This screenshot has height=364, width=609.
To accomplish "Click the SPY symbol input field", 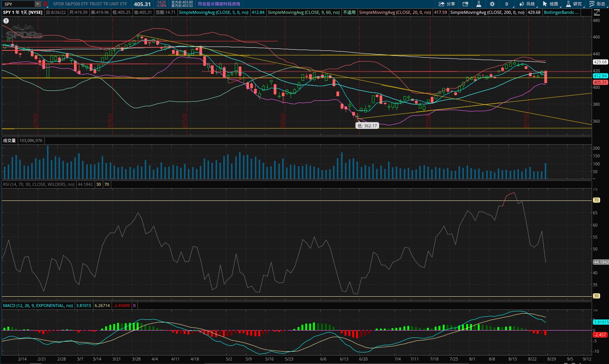I will tap(18, 4).
